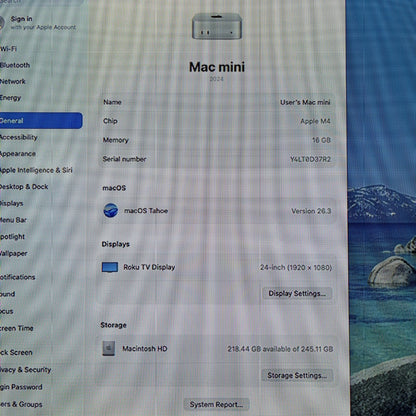The image size is (416, 416).
Task: Click the serial number value
Action: coord(310,159)
